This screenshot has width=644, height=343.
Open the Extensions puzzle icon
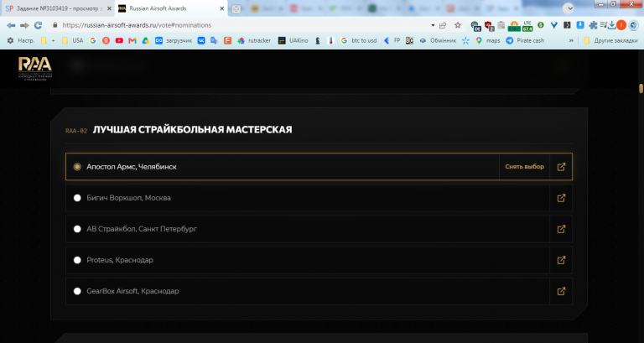tap(593, 25)
